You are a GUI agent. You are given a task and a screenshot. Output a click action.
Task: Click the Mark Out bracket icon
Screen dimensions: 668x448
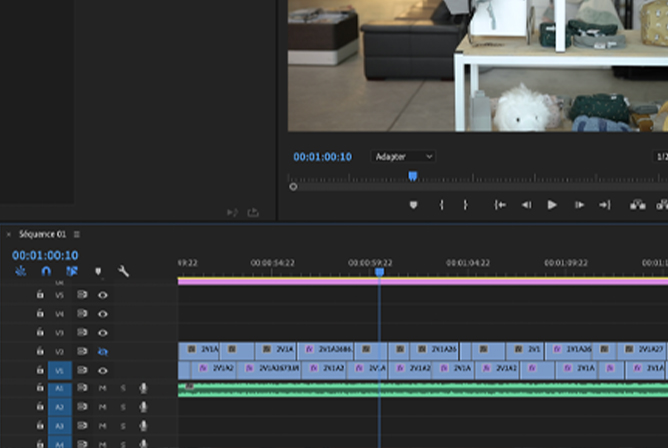click(x=465, y=205)
